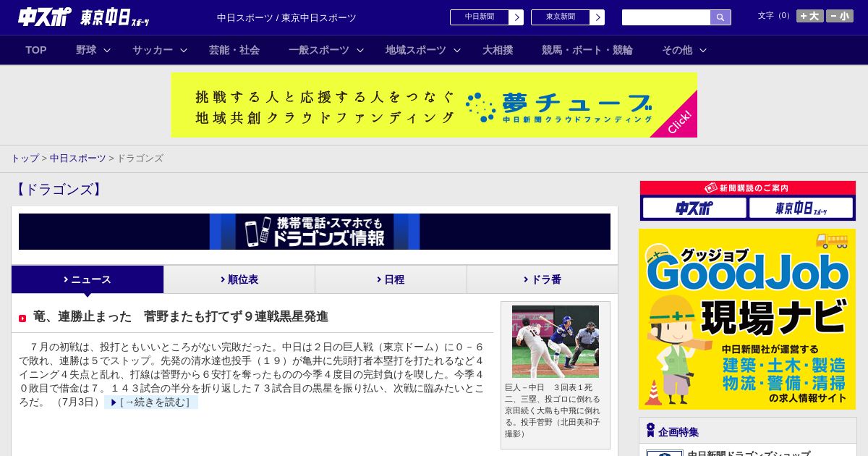Click the 中スポ subscription button in sidebar

click(694, 208)
